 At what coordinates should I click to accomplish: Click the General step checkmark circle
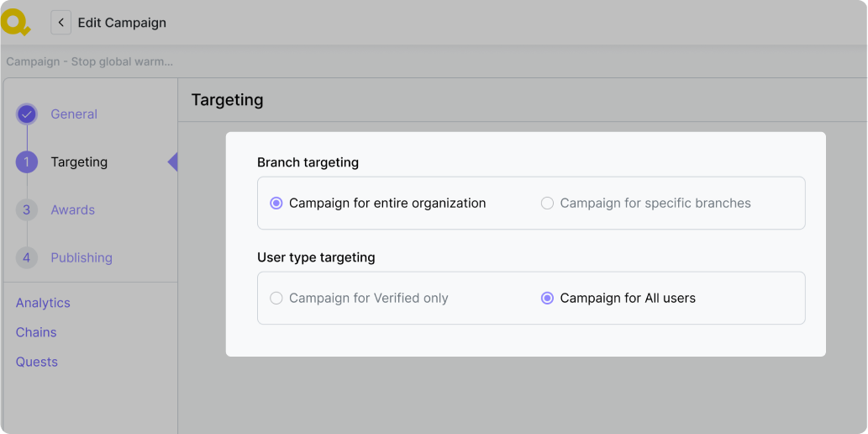[x=27, y=114]
